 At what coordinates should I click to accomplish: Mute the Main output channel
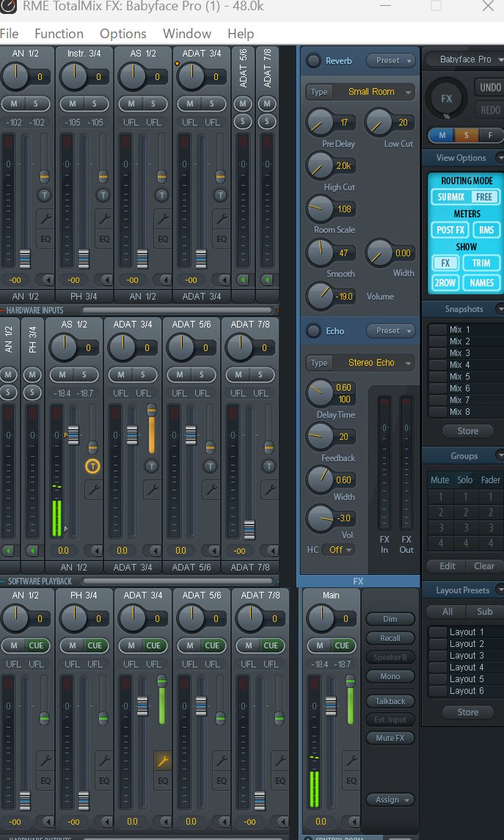coord(319,645)
